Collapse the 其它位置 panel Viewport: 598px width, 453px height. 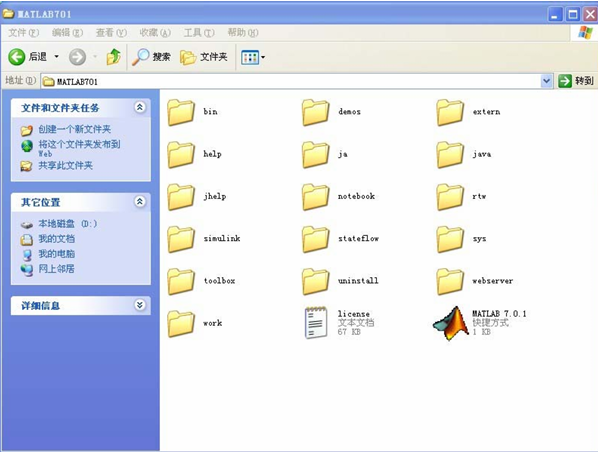(140, 201)
